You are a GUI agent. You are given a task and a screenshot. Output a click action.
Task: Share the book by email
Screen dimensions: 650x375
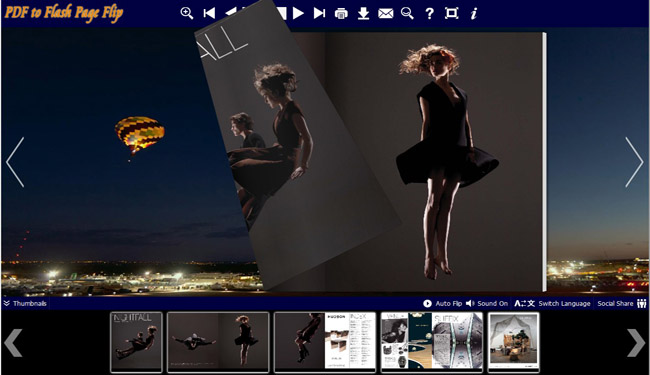[x=386, y=14]
